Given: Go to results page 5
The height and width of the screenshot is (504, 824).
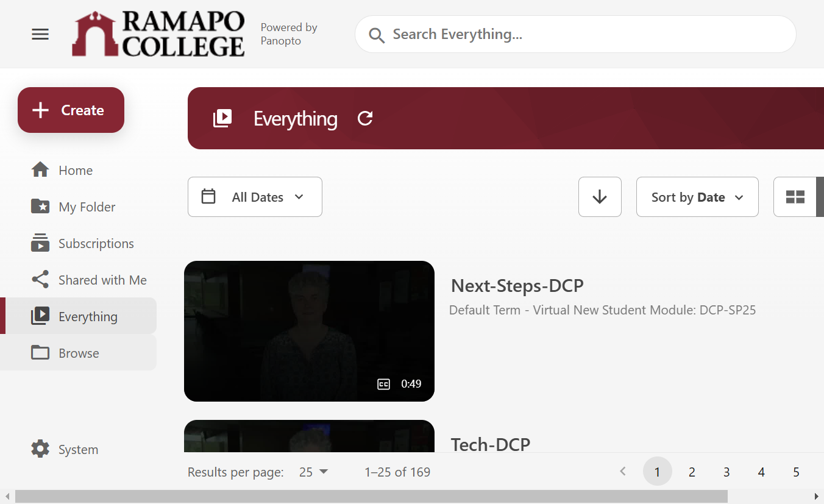Looking at the screenshot, I should pos(796,472).
